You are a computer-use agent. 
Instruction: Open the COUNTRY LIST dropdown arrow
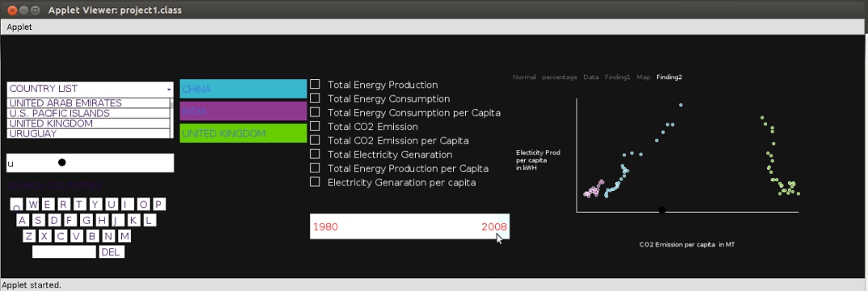click(x=168, y=89)
